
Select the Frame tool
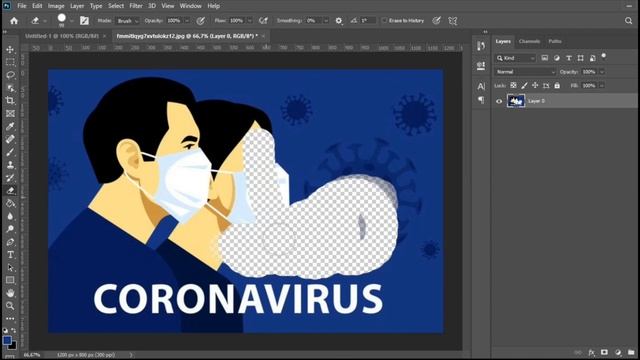[x=10, y=113]
